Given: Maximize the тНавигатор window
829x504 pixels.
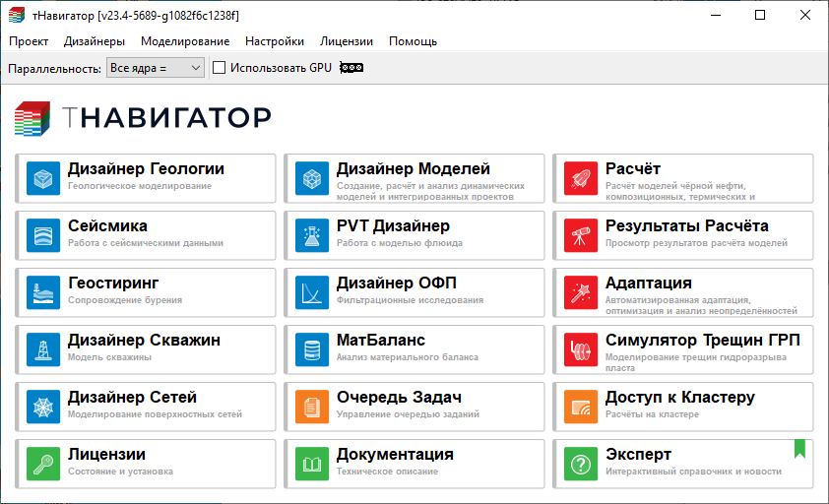Looking at the screenshot, I should pyautogui.click(x=760, y=16).
